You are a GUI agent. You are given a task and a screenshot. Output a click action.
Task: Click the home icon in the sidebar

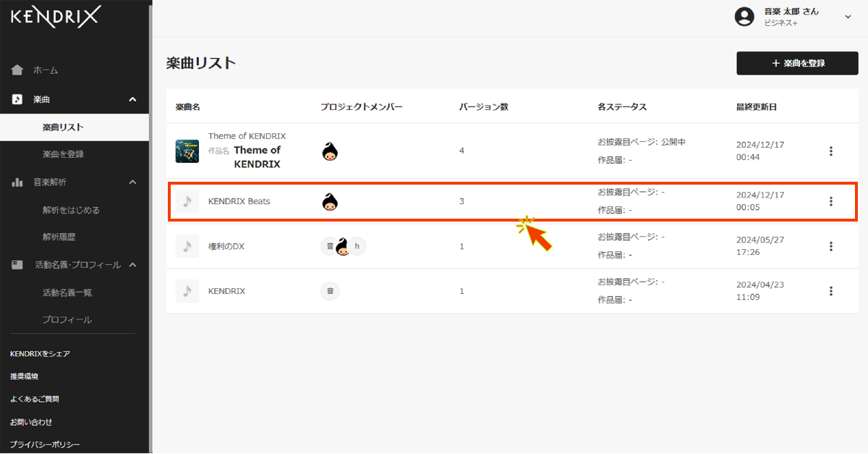click(x=17, y=70)
